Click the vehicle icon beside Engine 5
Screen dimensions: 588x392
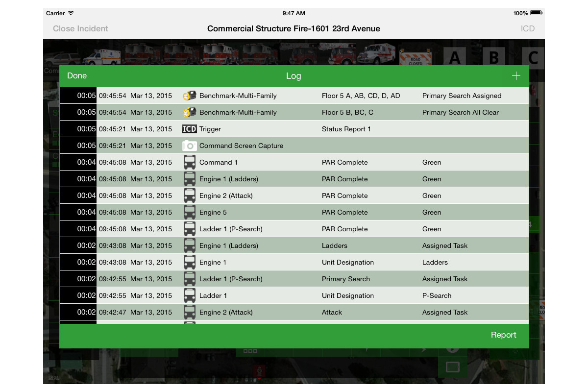(189, 213)
